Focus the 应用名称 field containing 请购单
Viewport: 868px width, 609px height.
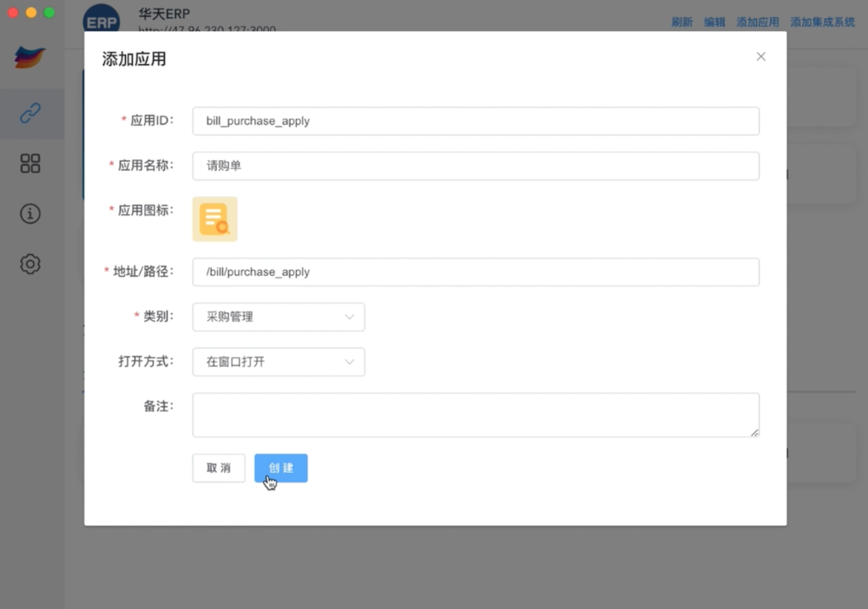tap(475, 166)
